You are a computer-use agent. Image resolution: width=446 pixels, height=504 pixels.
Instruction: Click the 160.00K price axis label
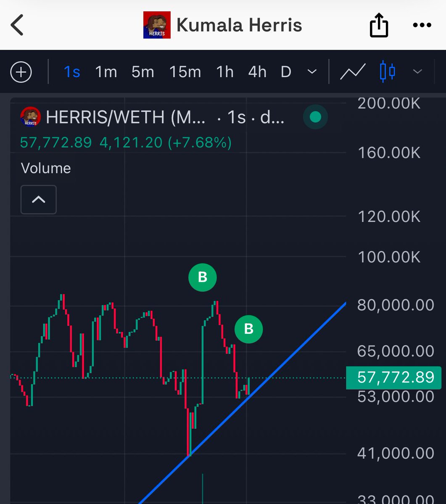pos(389,153)
